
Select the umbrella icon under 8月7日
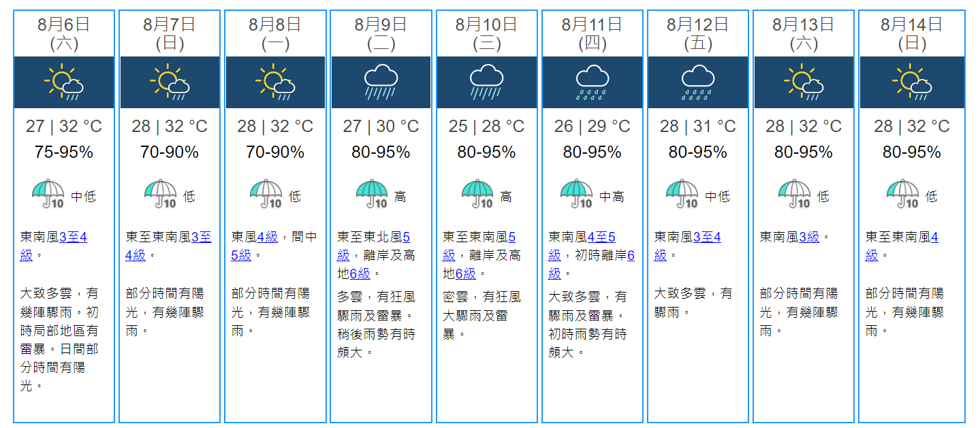[x=161, y=195]
